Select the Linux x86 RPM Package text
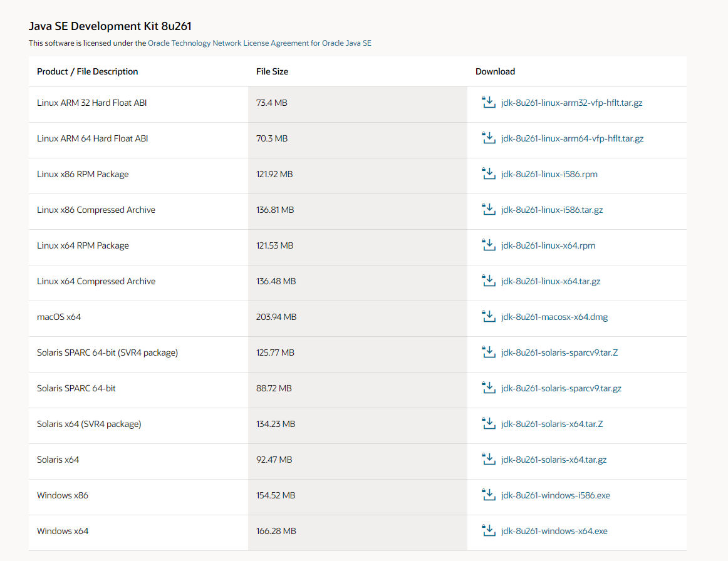The height and width of the screenshot is (561, 728). pyautogui.click(x=83, y=175)
